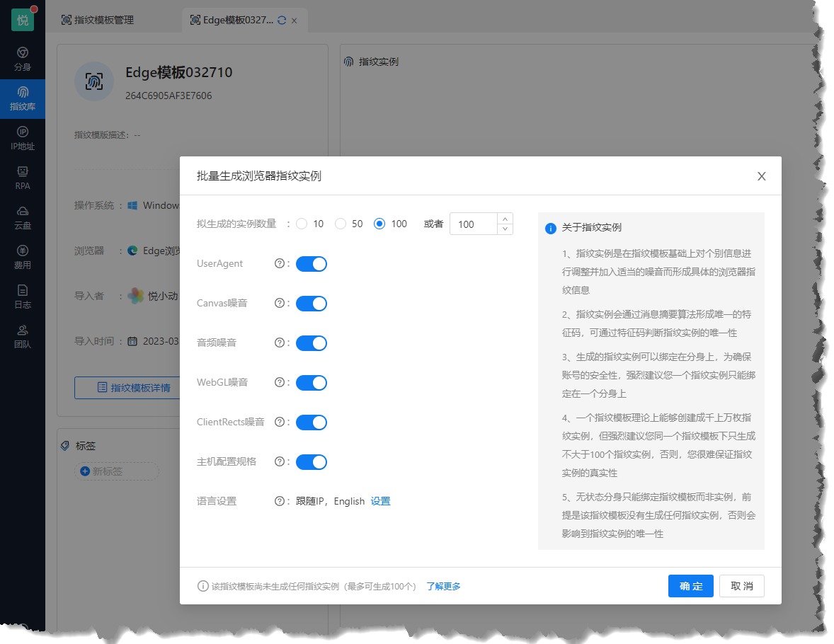Click the template ID 264C6905AF3E7606
The image size is (834, 644).
168,96
